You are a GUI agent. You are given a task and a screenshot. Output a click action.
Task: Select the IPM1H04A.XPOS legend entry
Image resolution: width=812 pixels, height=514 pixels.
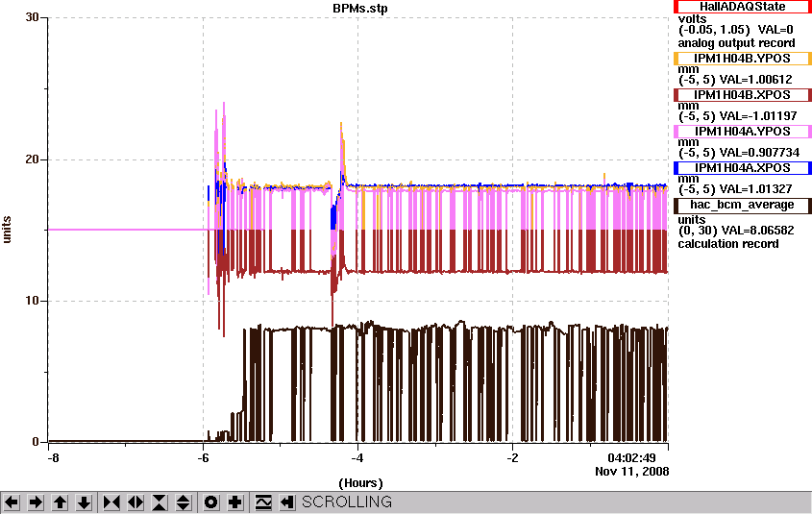(742, 168)
